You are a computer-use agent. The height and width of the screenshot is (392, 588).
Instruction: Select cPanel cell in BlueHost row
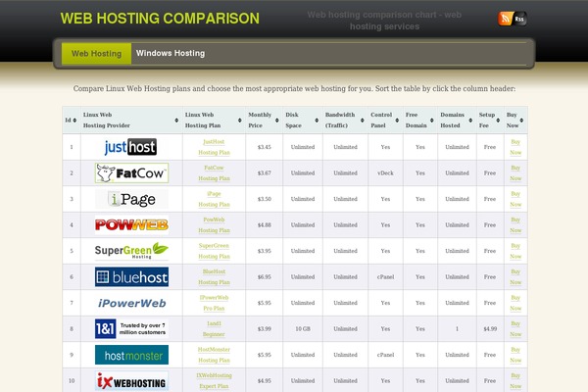tap(385, 276)
